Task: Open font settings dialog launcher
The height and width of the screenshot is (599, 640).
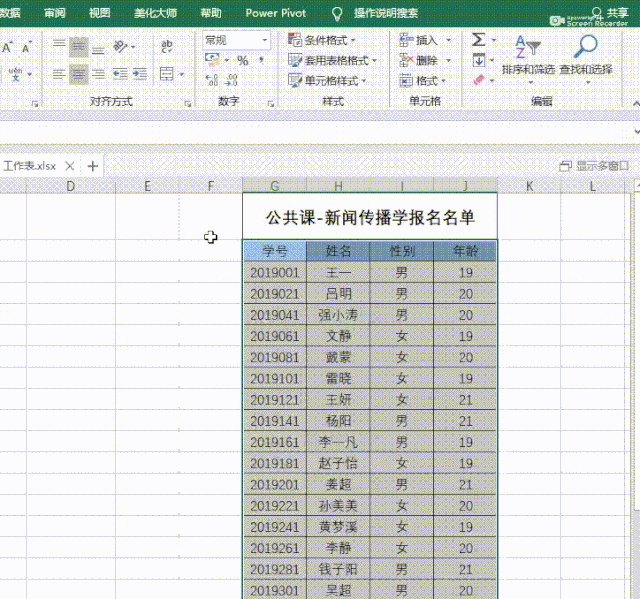Action: pos(35,104)
